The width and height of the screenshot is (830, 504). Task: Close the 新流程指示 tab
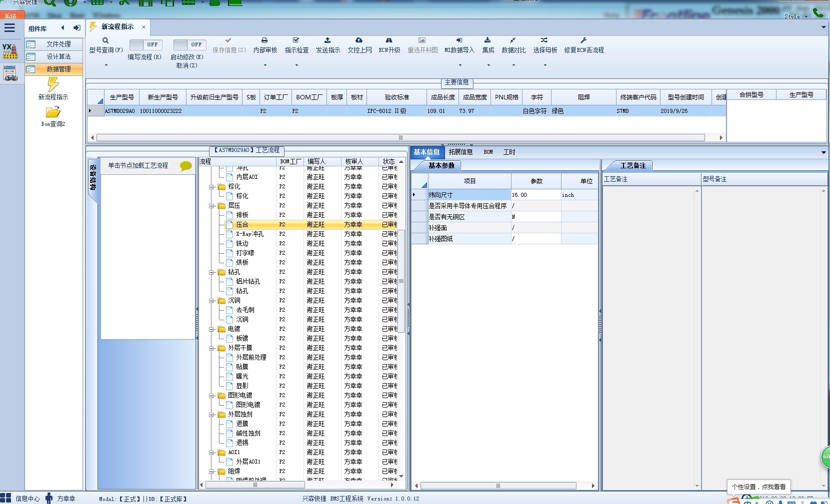[143, 27]
